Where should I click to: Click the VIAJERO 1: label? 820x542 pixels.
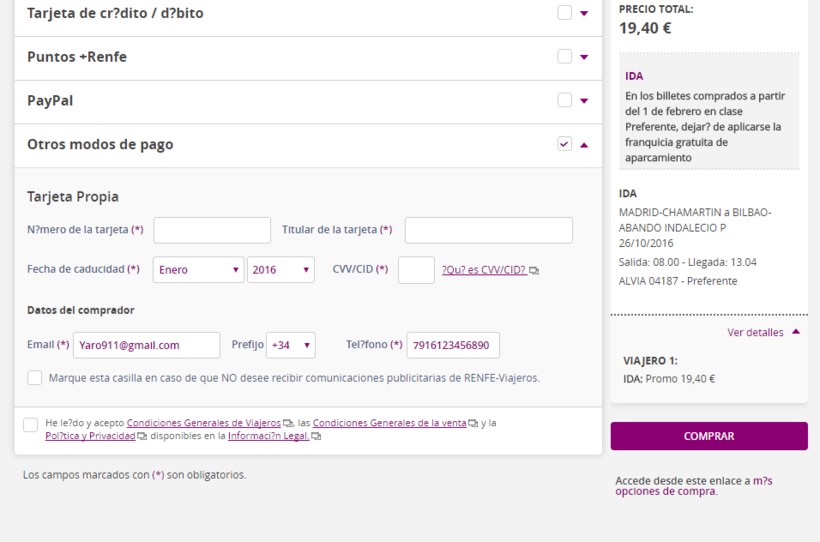tap(650, 361)
